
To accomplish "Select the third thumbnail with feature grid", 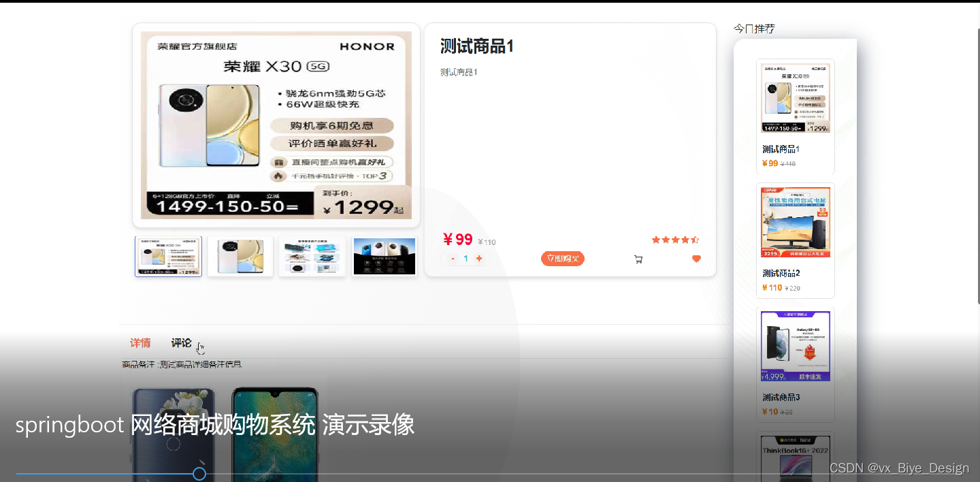I will [312, 257].
